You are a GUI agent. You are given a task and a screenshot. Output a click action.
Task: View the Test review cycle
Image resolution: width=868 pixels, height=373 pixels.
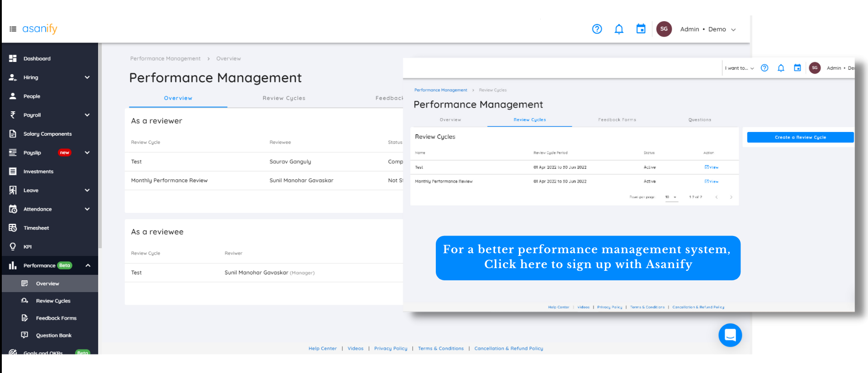[712, 167]
